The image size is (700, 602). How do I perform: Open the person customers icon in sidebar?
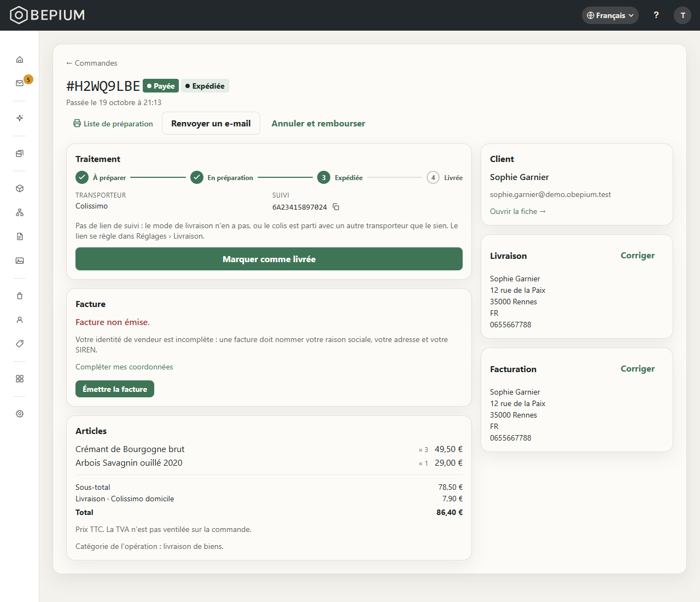click(x=20, y=320)
